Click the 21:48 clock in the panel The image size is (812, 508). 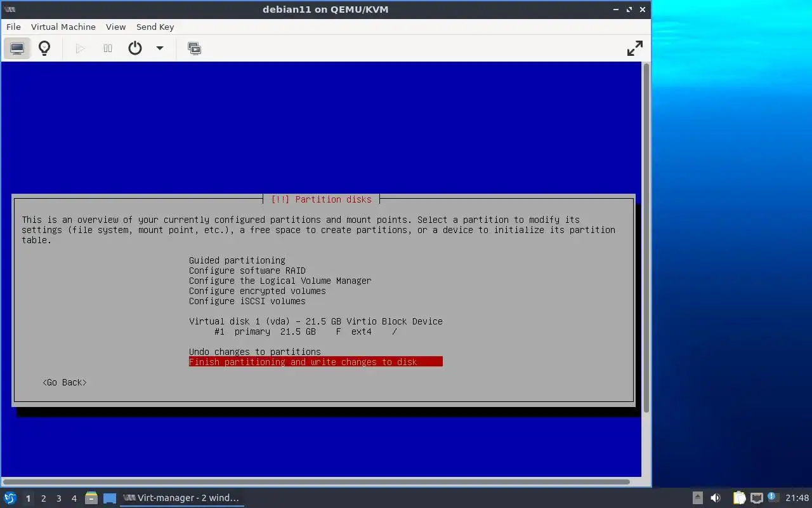click(x=797, y=498)
